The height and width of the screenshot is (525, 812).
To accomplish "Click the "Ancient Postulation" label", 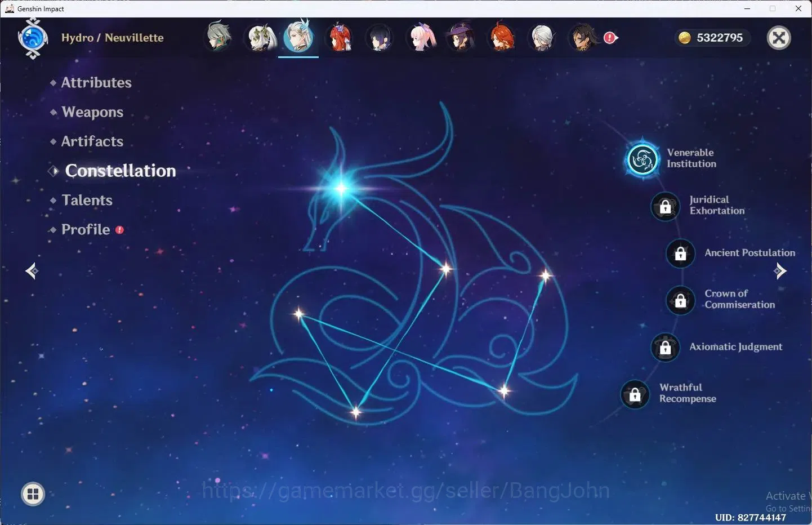I will coord(750,253).
